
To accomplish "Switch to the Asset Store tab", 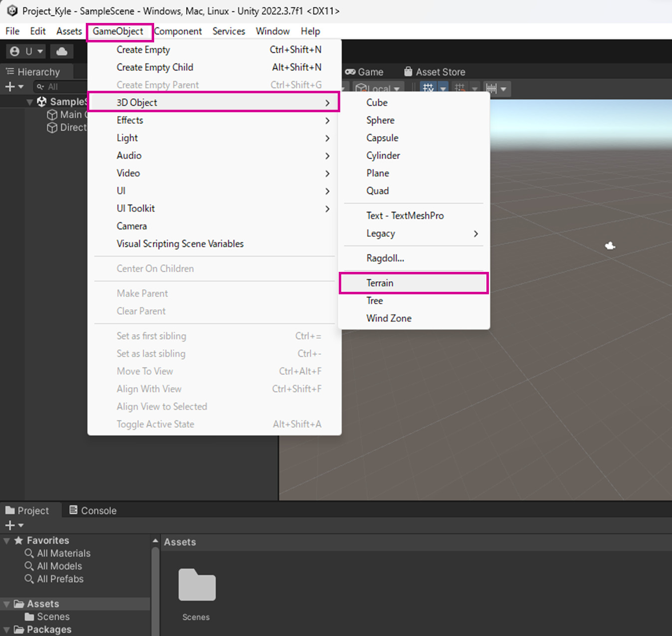I will coord(434,72).
